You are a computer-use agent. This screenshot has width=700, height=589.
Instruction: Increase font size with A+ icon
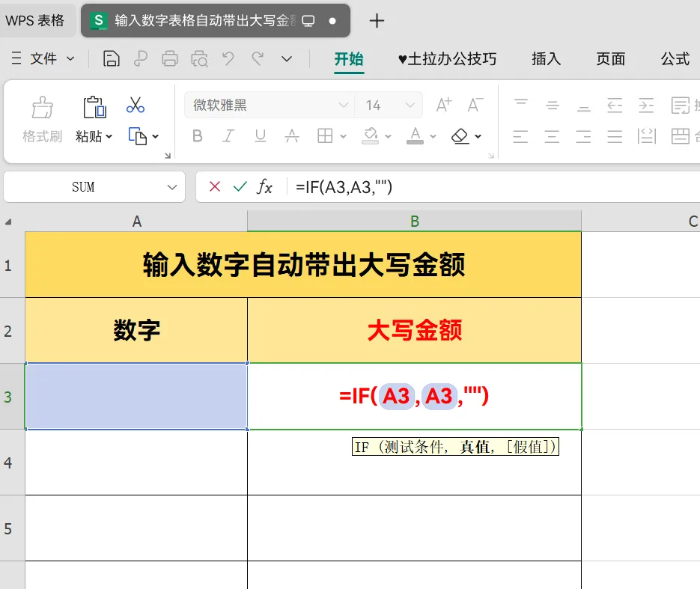point(444,105)
